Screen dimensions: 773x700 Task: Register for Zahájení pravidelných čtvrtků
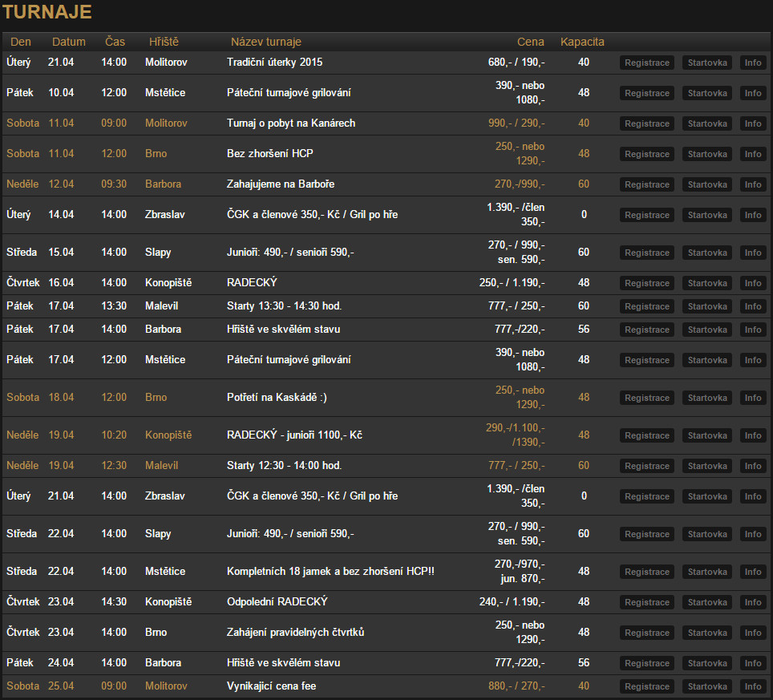point(647,633)
